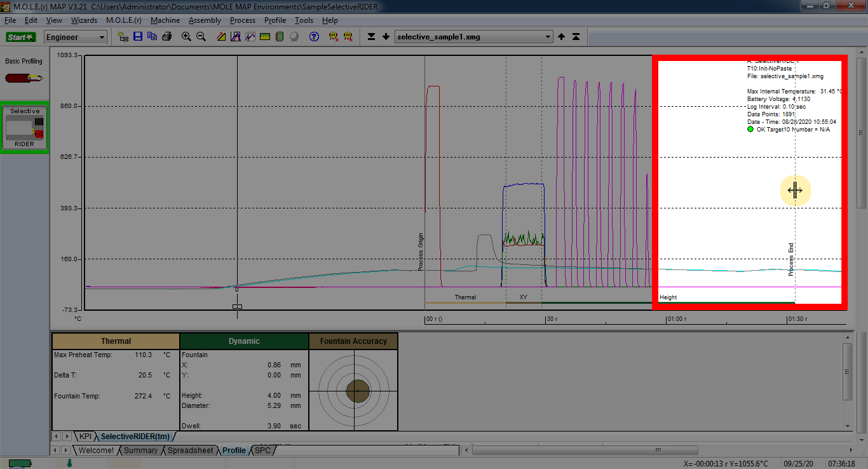868x469 pixels.
Task: Open the Wizards menu
Action: [84, 20]
